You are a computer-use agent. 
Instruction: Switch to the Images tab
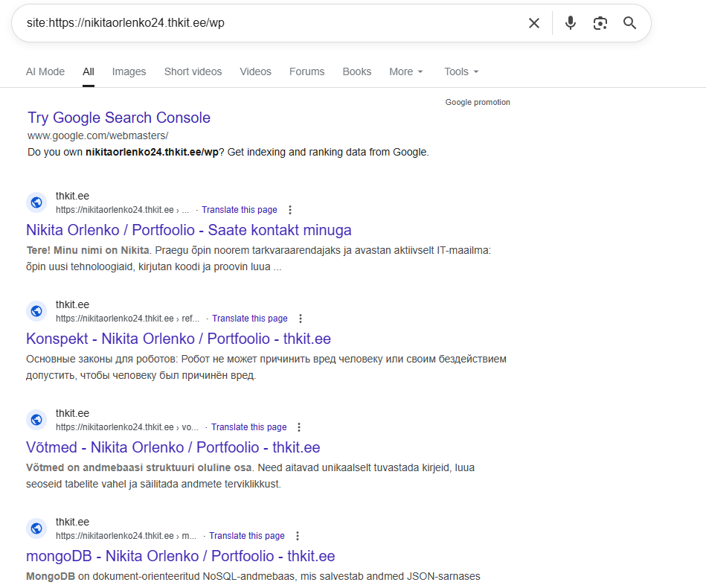129,72
